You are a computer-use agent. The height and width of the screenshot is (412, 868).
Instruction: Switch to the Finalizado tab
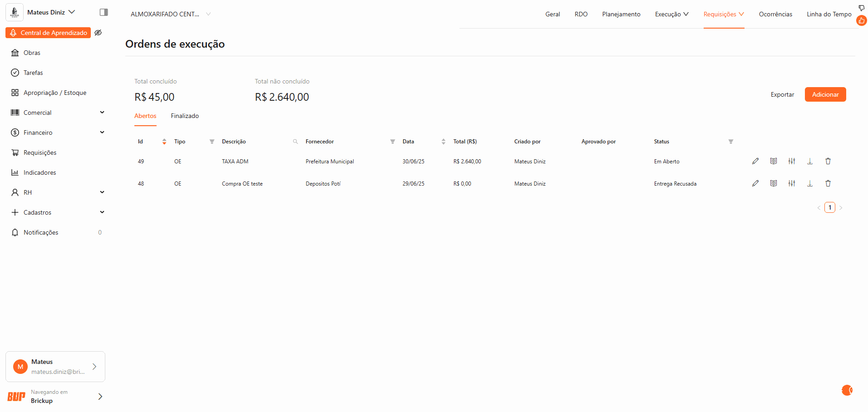(x=185, y=116)
